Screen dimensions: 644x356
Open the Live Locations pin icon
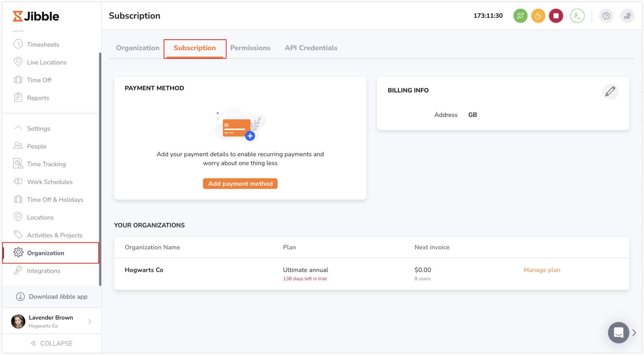[x=19, y=62]
